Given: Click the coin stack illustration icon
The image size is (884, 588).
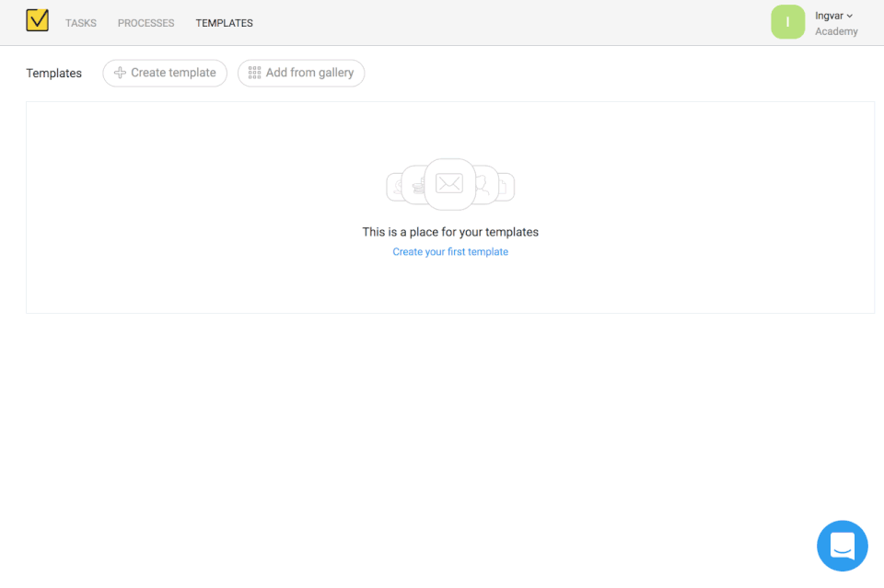Looking at the screenshot, I should 418,187.
